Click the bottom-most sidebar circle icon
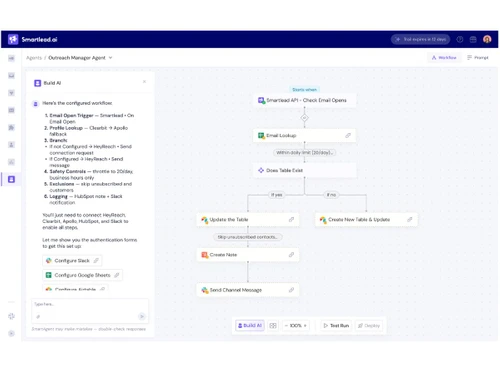The height and width of the screenshot is (375, 500). click(x=11, y=333)
